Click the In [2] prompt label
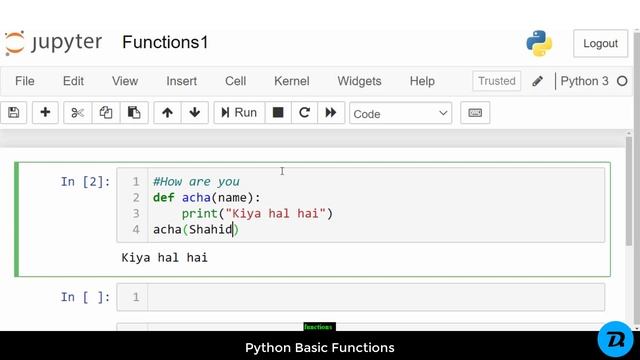640x360 pixels. coord(85,182)
